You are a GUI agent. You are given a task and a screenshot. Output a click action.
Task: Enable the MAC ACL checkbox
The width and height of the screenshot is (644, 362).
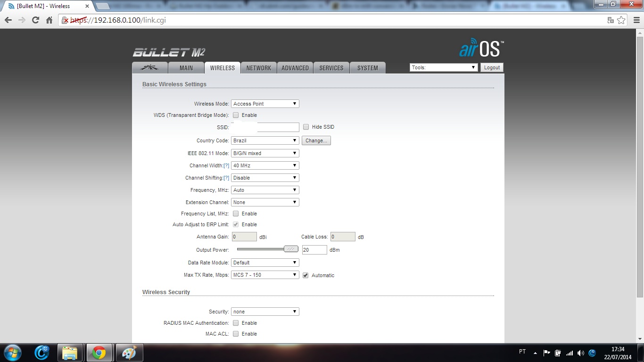(236, 334)
